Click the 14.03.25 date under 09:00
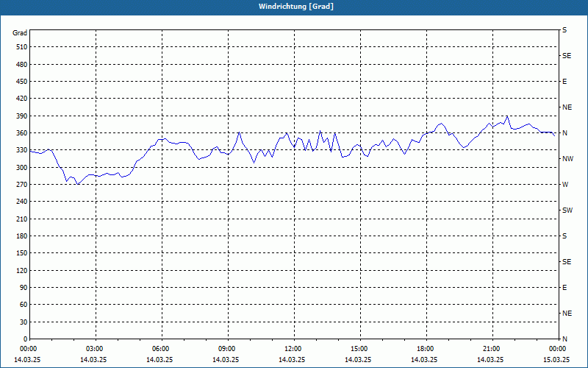This screenshot has height=368, width=588. (x=226, y=360)
